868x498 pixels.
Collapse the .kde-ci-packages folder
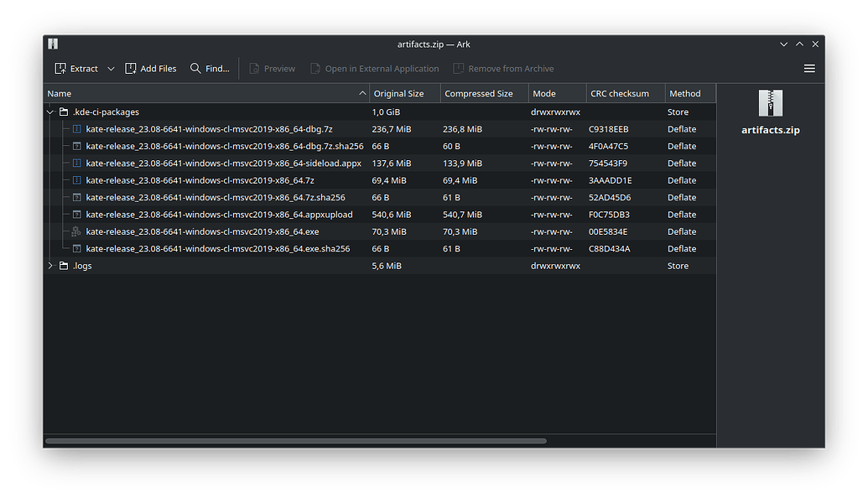point(49,111)
